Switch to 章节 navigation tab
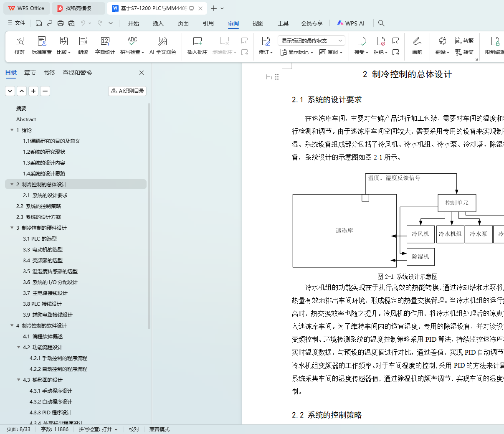 (x=30, y=73)
